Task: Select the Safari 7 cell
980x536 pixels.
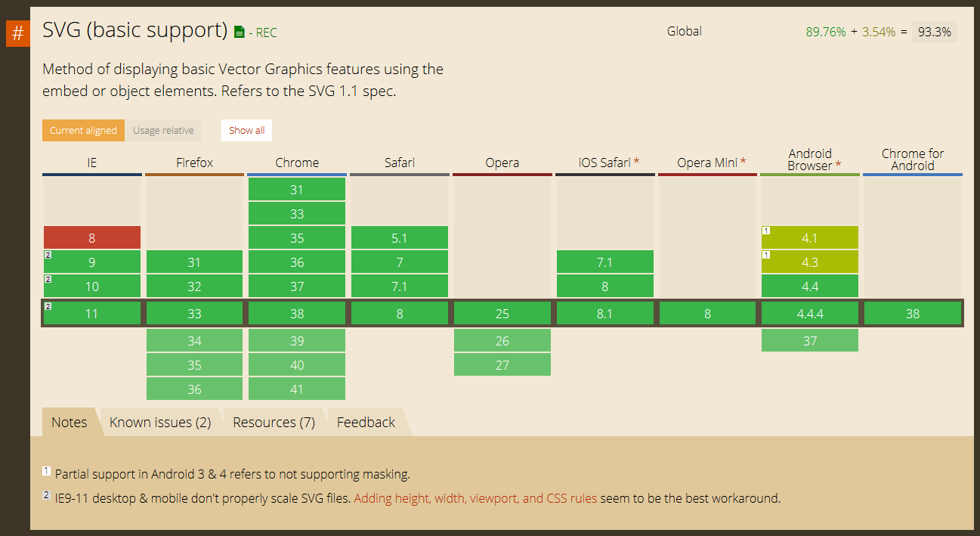Action: coord(400,262)
